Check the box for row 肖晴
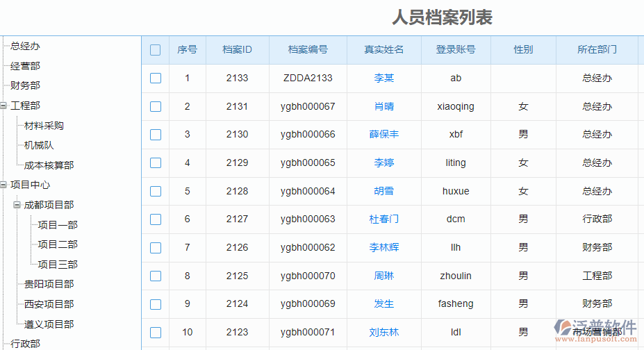This screenshot has height=350, width=644. 155,107
